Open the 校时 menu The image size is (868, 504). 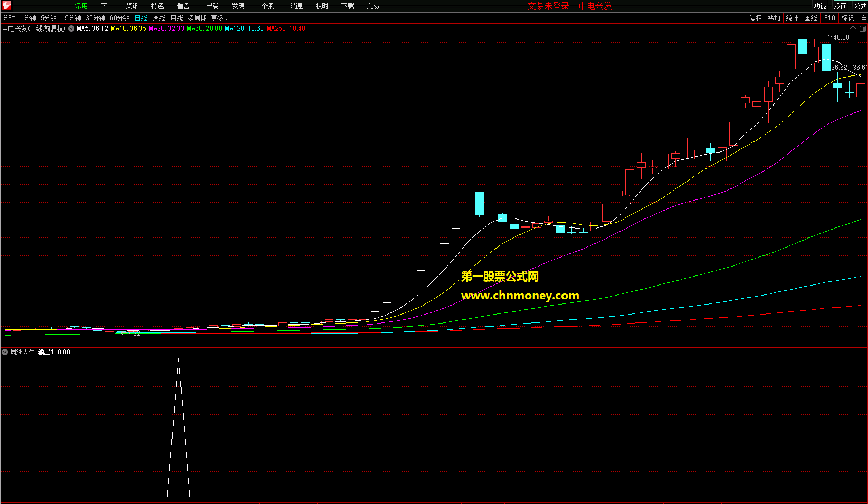click(x=322, y=6)
